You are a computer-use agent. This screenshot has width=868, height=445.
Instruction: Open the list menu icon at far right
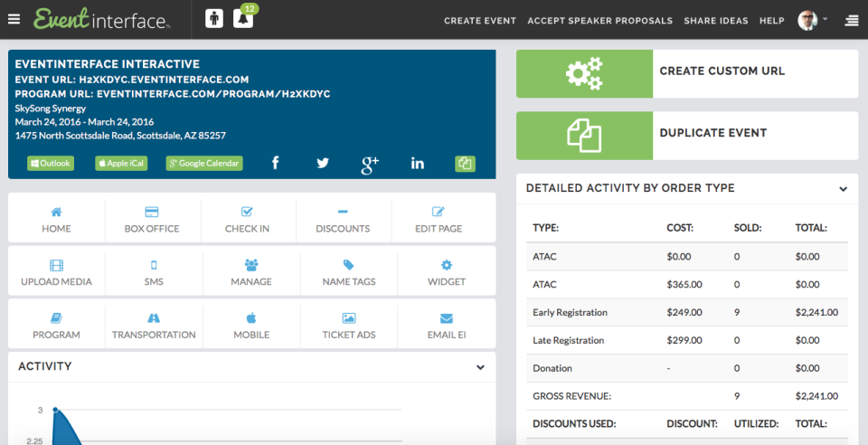tap(852, 21)
